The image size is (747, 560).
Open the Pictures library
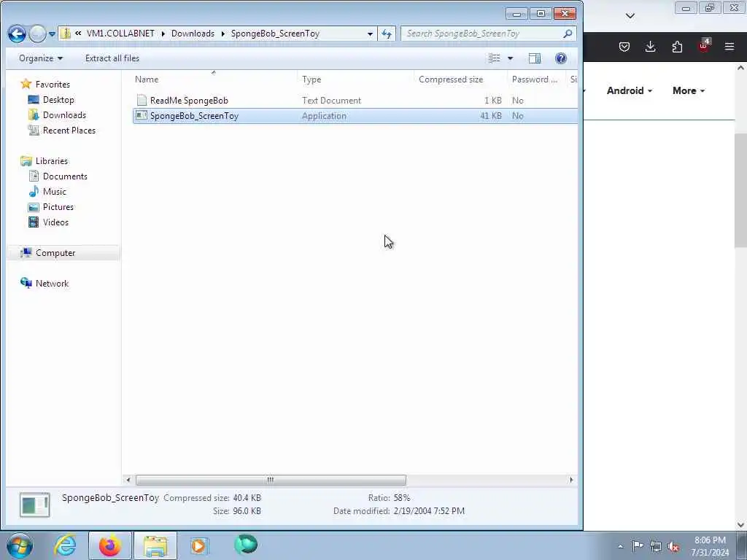click(x=58, y=206)
